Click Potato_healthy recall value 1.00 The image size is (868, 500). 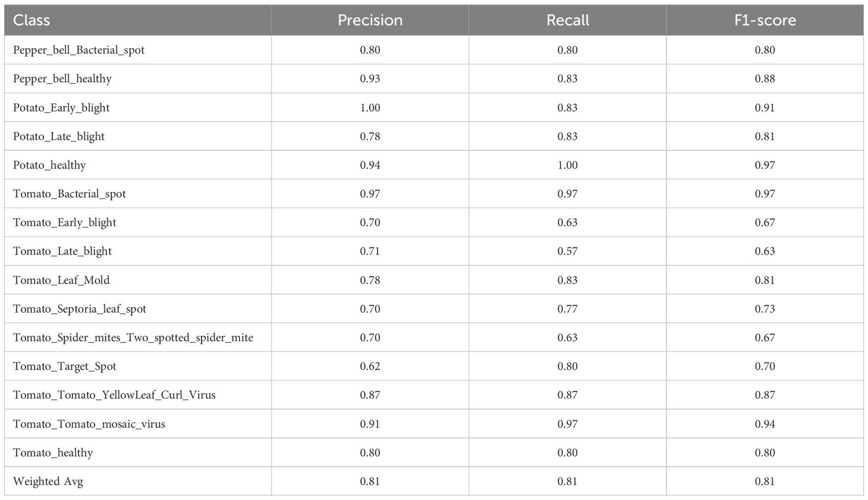(x=567, y=165)
